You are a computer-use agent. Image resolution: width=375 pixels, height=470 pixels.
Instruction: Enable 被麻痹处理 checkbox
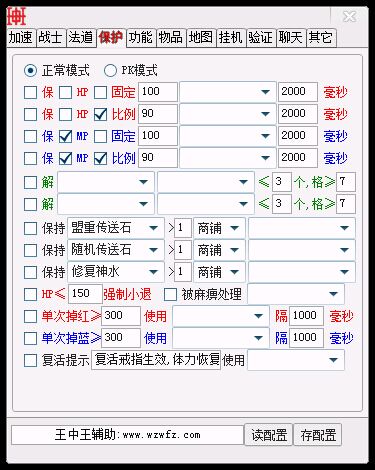[x=170, y=294]
